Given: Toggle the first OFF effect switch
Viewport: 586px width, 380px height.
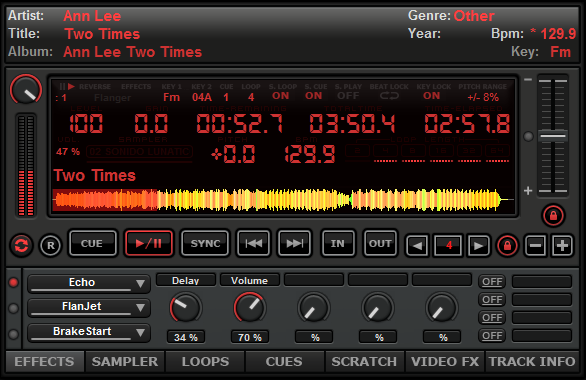Looking at the screenshot, I should pyautogui.click(x=492, y=281).
